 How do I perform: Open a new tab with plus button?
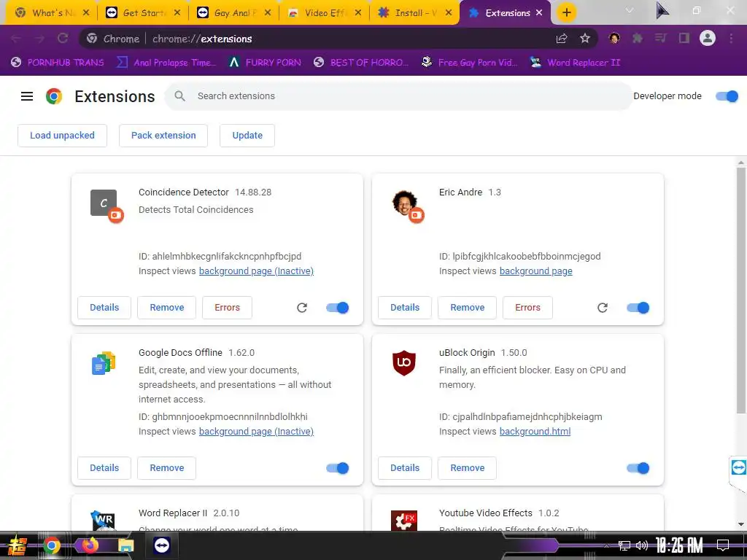click(x=566, y=13)
